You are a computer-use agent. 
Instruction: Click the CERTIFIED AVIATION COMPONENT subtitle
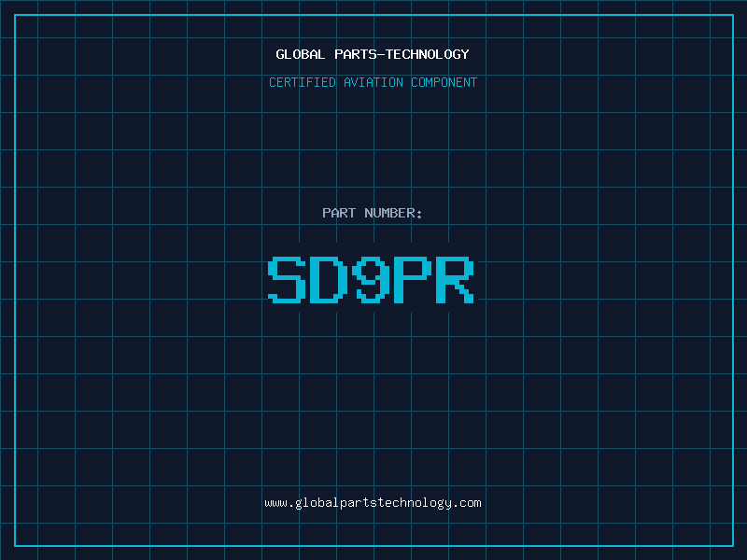[373, 82]
